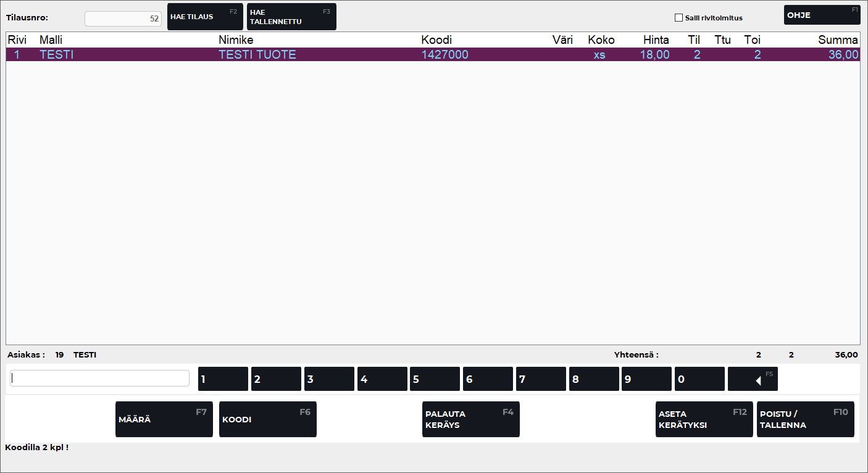The width and height of the screenshot is (868, 473).
Task: Open OHJE help button
Action: tap(821, 15)
